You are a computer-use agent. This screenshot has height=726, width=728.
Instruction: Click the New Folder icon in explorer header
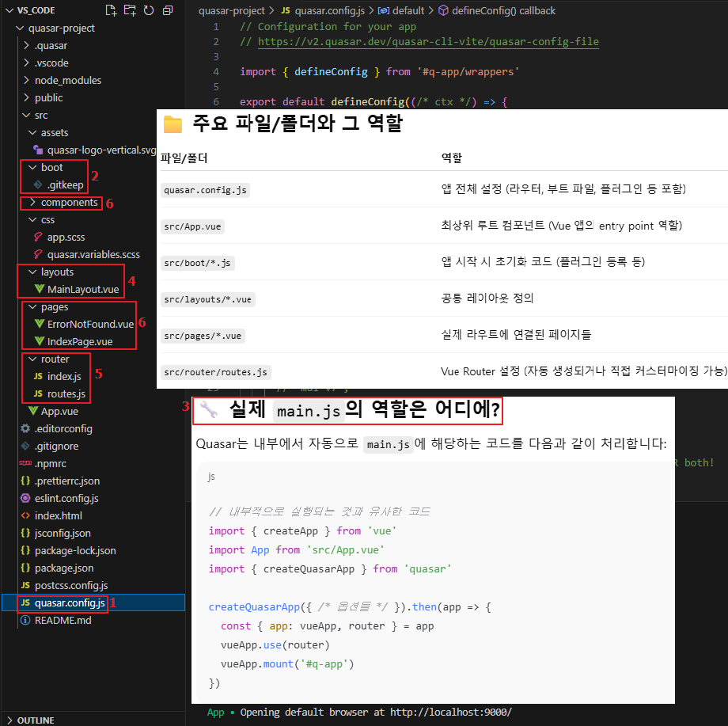(130, 10)
